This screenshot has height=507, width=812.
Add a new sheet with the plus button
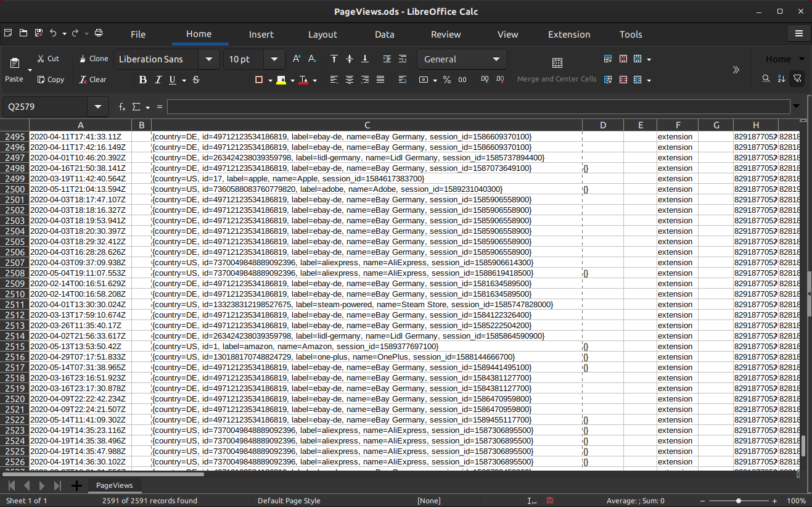[76, 485]
